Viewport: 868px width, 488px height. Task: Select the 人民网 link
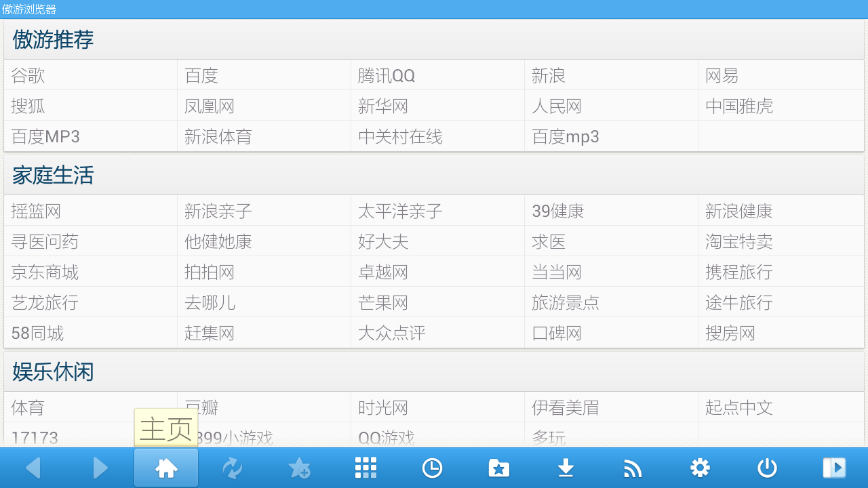coord(557,106)
